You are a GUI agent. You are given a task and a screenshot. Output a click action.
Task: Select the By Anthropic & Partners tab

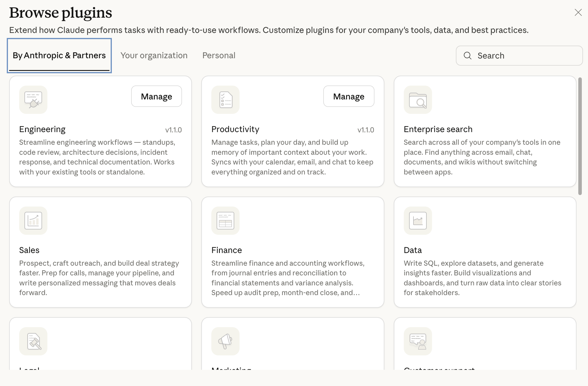coord(59,56)
